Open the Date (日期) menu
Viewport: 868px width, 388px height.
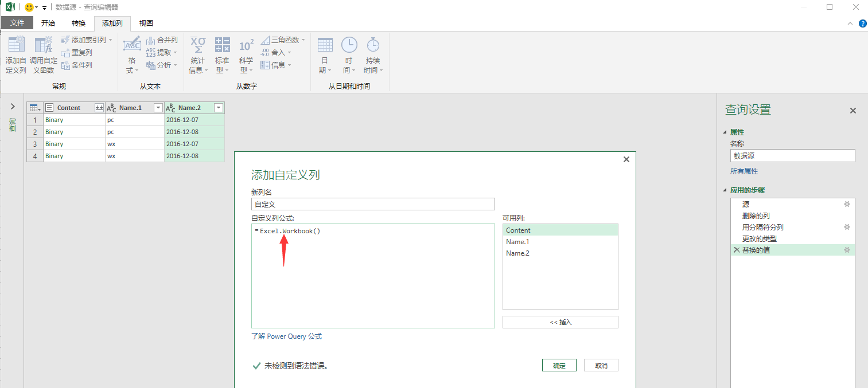(x=325, y=56)
